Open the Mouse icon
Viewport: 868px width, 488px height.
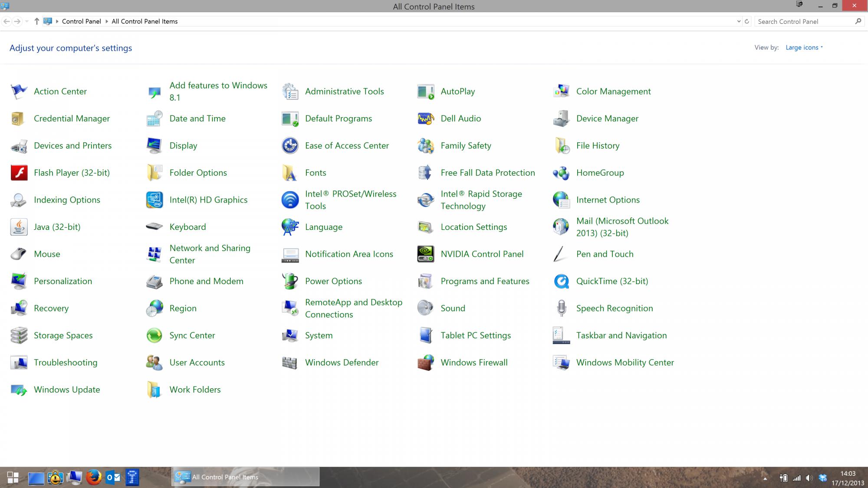(x=19, y=254)
